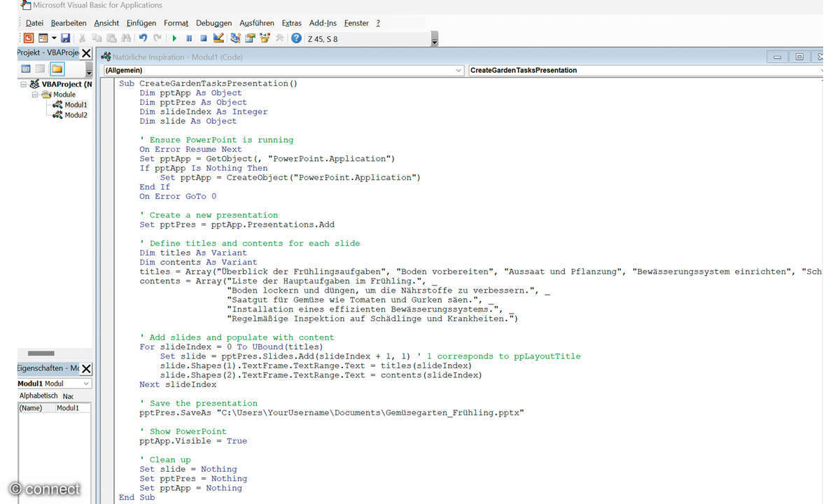Click the Copy icon in the toolbar
This screenshot has width=840, height=504.
[x=97, y=38]
